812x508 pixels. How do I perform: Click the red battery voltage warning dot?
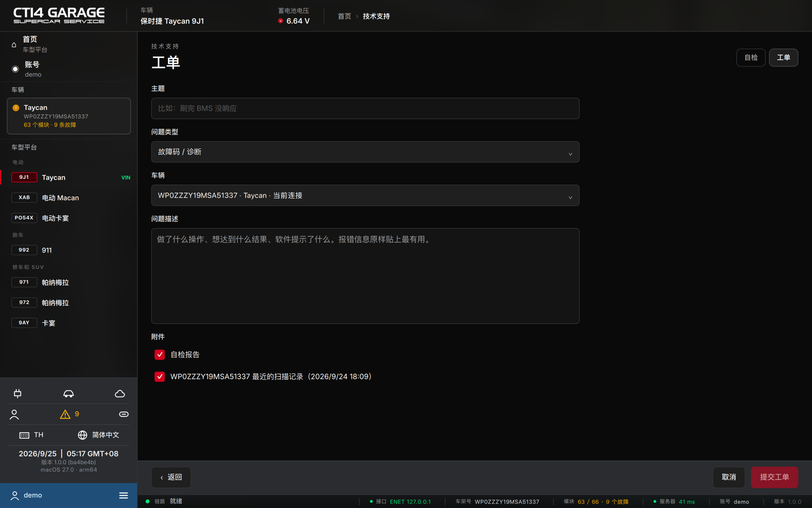tap(281, 21)
